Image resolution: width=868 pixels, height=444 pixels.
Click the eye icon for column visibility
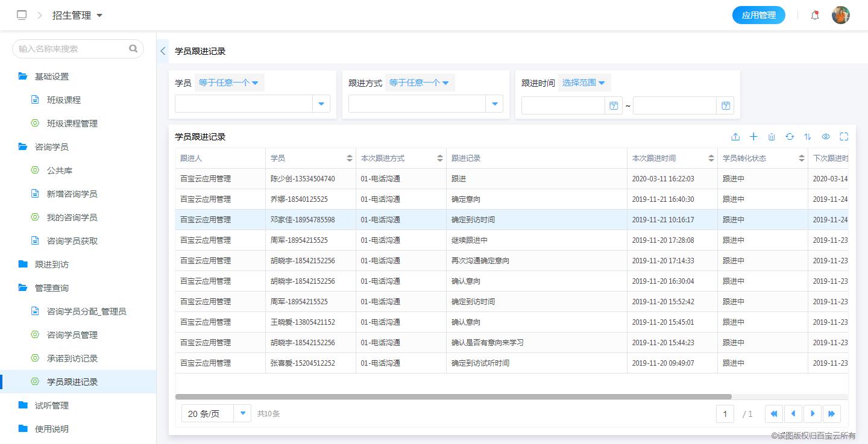[826, 137]
